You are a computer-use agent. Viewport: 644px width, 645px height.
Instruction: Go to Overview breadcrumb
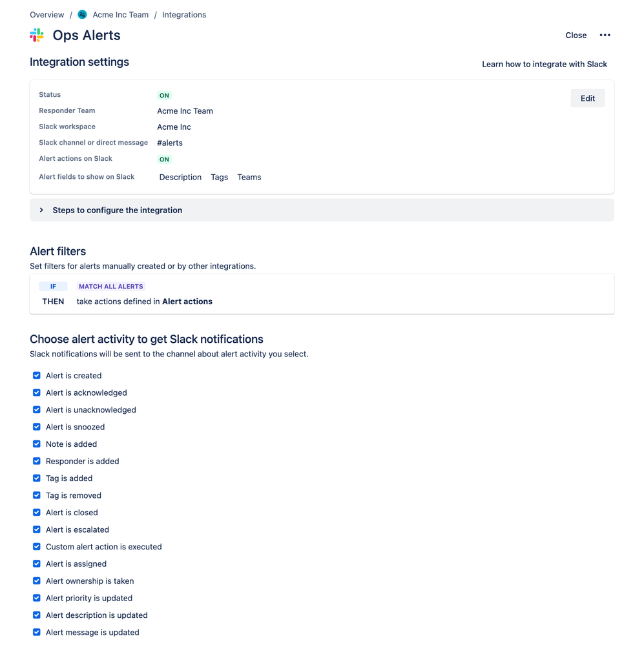click(47, 15)
